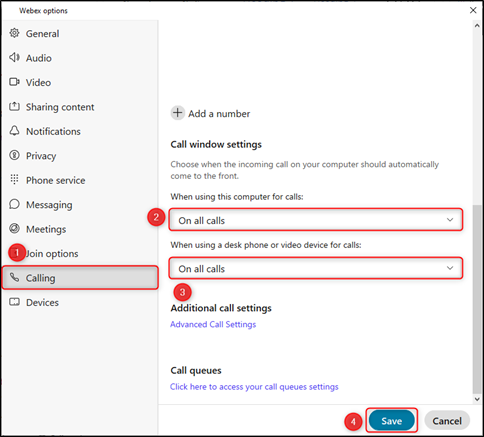Close the Webex options window
The image size is (484, 437).
coord(473,10)
